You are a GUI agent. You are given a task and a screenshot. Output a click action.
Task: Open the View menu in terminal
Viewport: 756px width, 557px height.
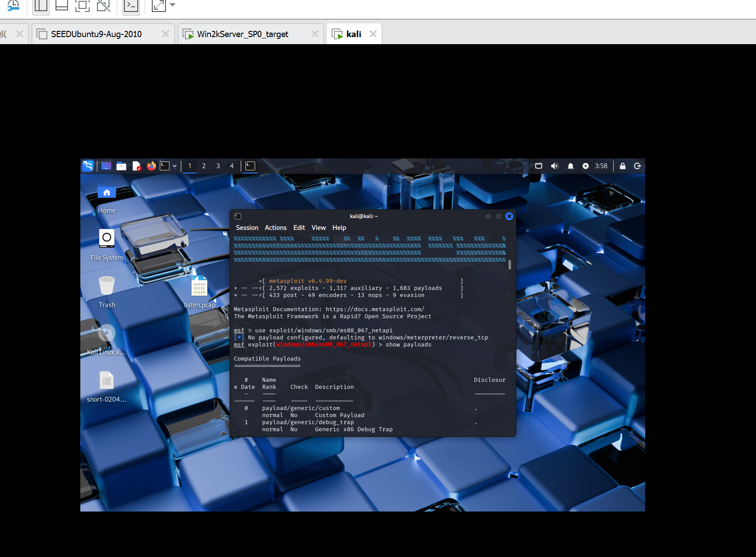319,228
